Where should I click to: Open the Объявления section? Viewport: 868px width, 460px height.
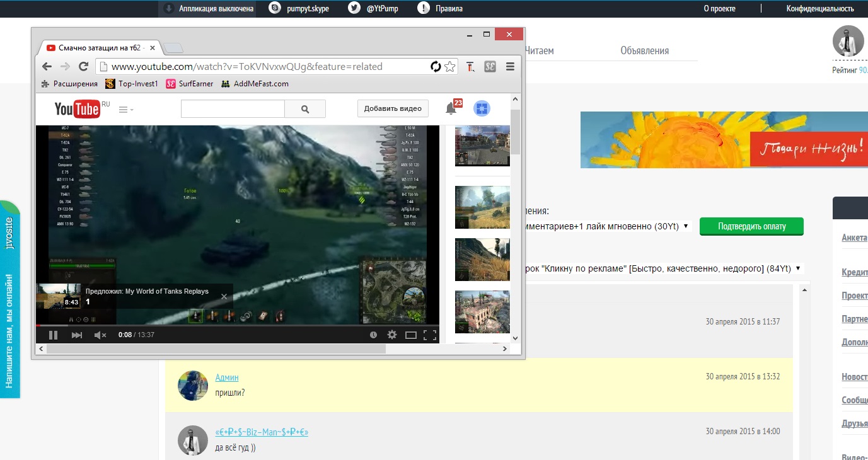tap(644, 50)
